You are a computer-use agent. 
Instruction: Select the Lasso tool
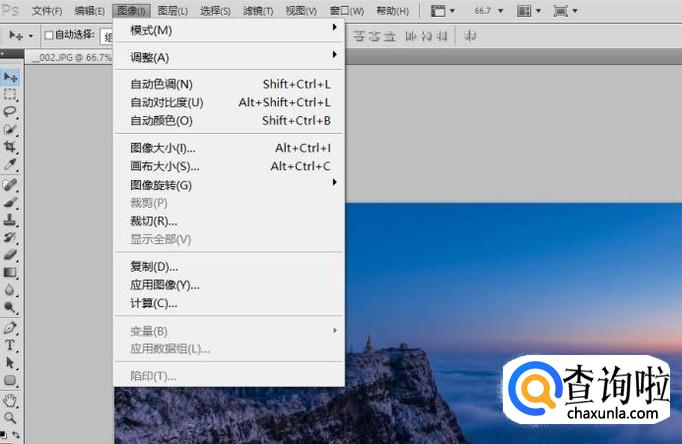(10, 112)
